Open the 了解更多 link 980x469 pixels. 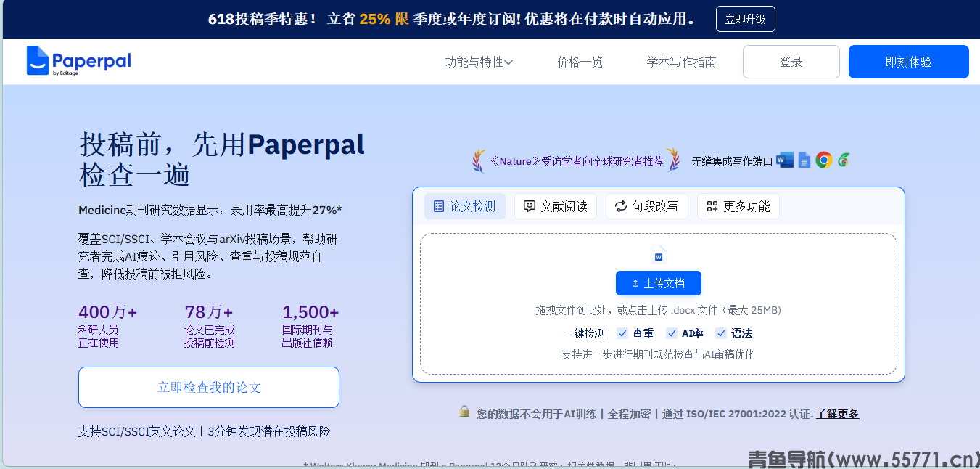coord(838,414)
